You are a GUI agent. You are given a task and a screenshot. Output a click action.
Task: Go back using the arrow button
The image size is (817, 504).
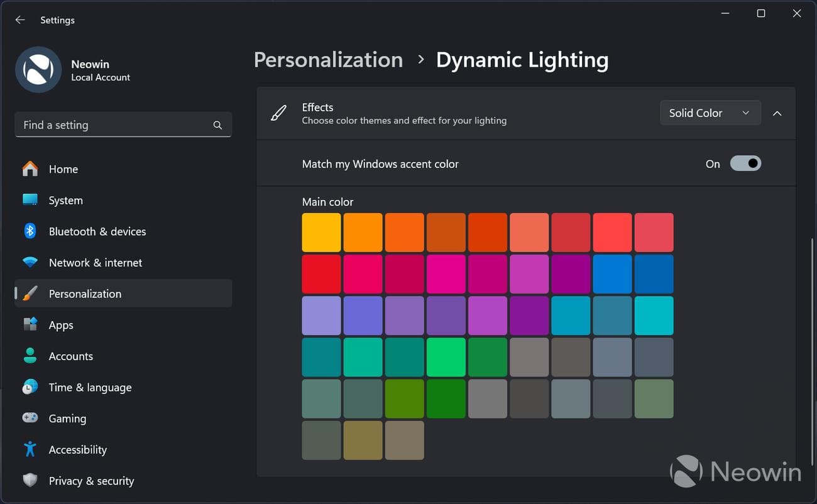coord(19,19)
